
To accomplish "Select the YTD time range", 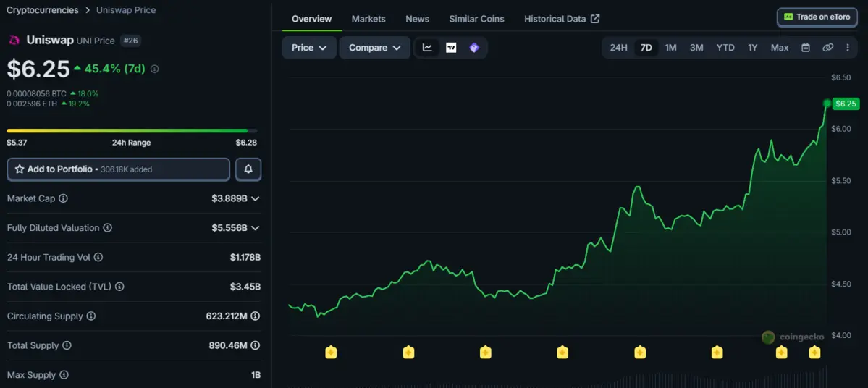I will point(725,48).
